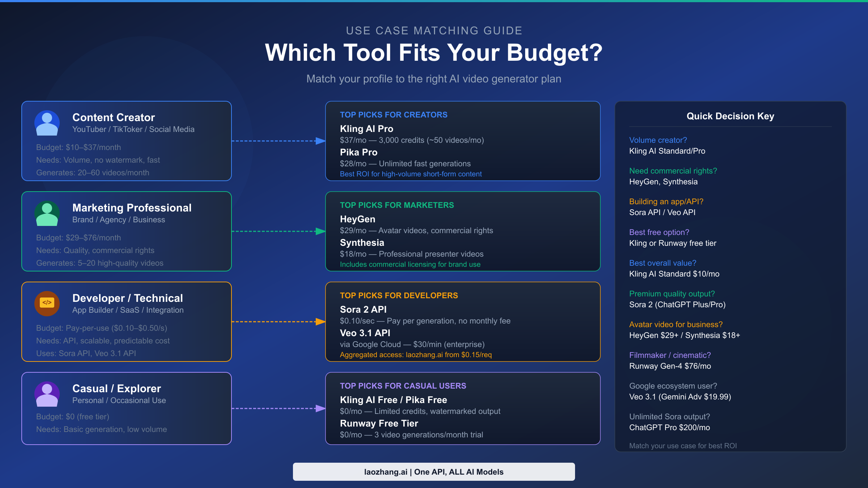Image resolution: width=868 pixels, height=488 pixels.
Task: Click the blue arrow linking creators to top picks
Action: (278, 141)
